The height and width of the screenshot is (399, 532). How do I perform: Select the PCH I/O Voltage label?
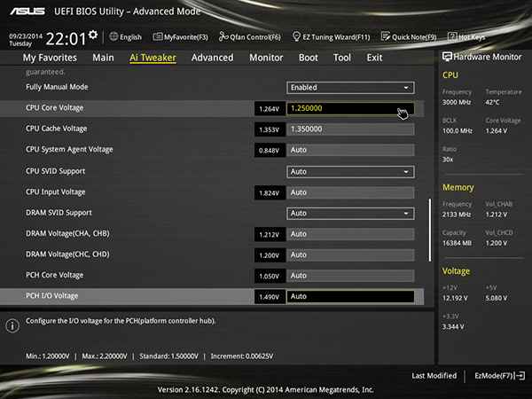(52, 296)
